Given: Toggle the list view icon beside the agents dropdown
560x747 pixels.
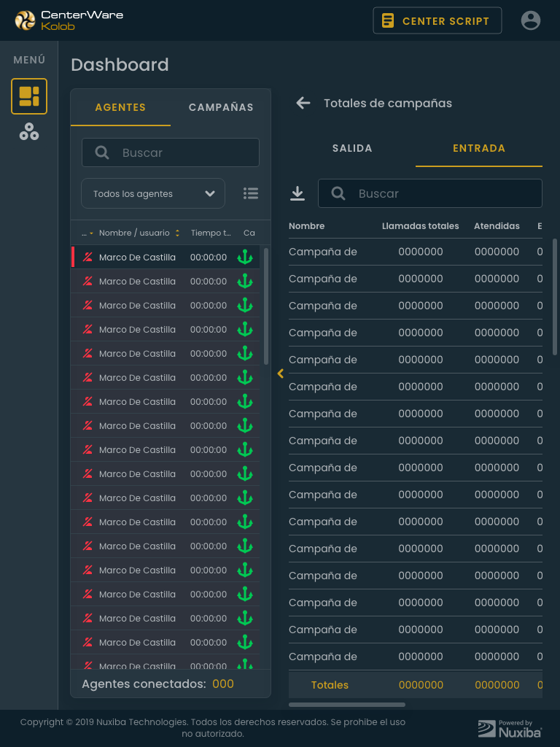Looking at the screenshot, I should [x=251, y=193].
